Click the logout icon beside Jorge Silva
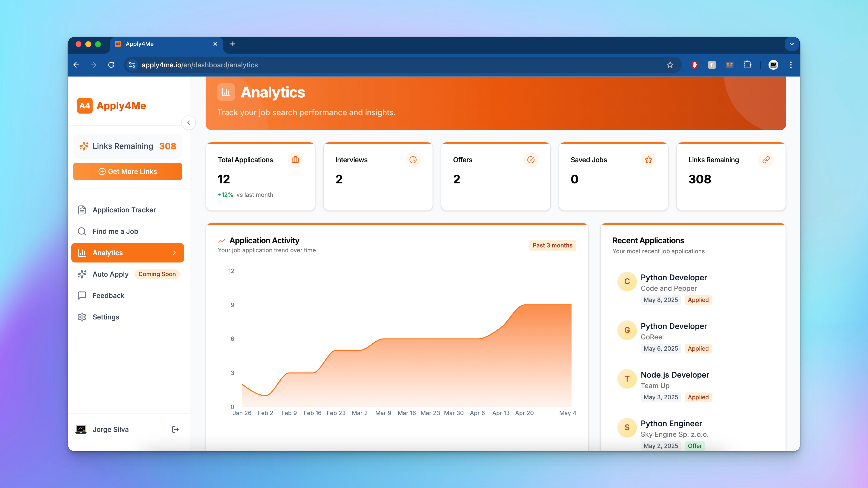 click(x=175, y=429)
